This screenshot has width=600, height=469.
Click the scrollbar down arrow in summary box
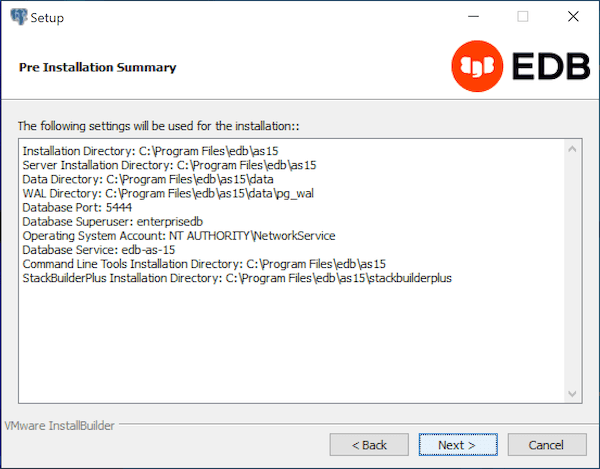[573, 394]
